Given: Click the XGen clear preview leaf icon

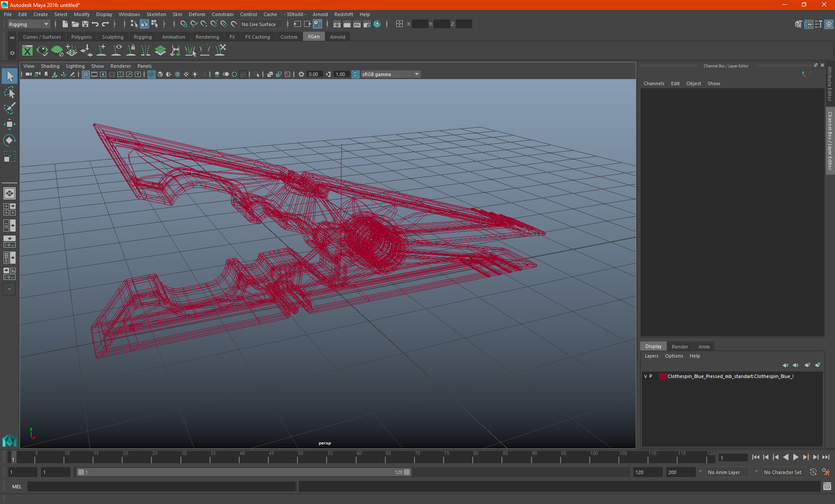Looking at the screenshot, I should (57, 51).
